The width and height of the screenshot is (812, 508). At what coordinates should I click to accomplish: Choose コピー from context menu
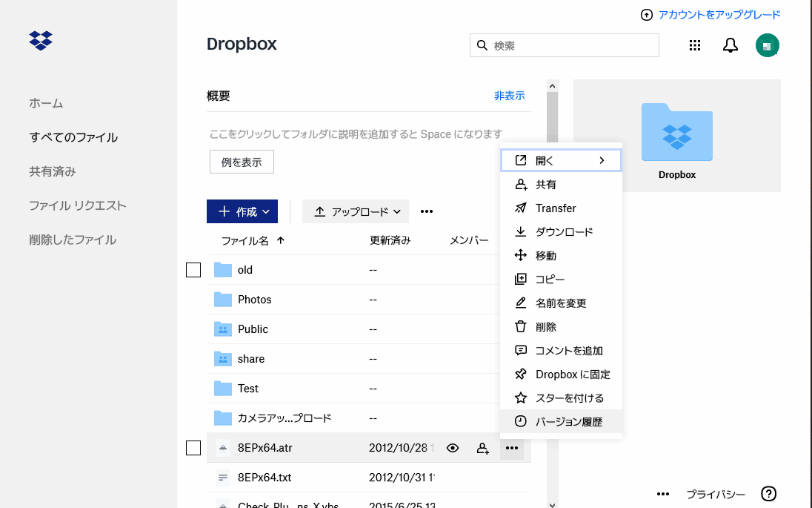click(x=561, y=280)
